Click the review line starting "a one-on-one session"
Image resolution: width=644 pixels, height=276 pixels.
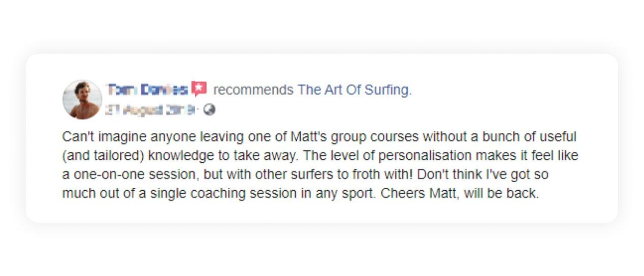click(305, 175)
